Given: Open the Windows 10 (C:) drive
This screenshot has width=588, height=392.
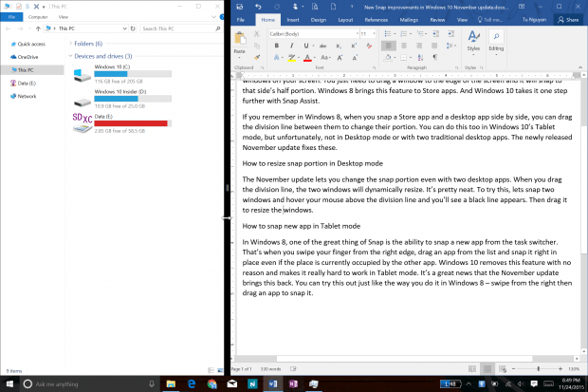Looking at the screenshot, I should pos(122,73).
